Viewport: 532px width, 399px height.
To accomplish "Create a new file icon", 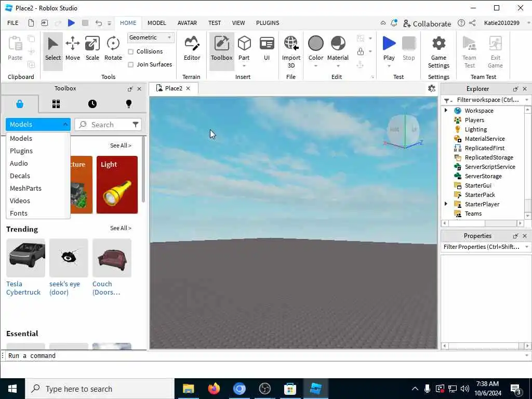I will (31, 23).
